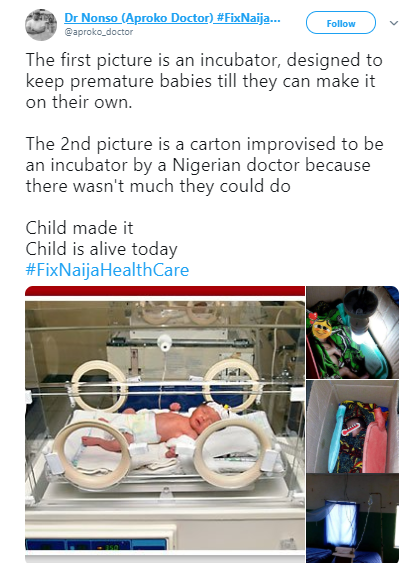Open the carton box baby thumbnail
419x563 pixels.
(353, 426)
